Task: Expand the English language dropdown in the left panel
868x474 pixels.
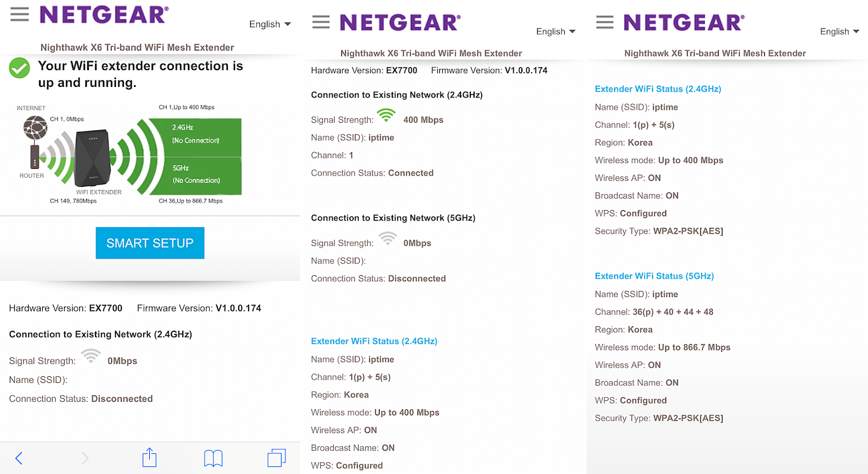Action: pos(270,24)
